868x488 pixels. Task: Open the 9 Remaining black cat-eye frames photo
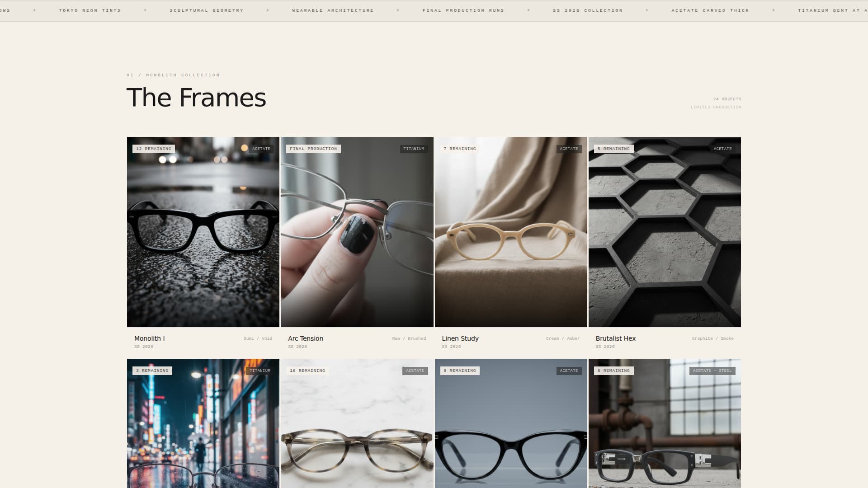(x=511, y=423)
